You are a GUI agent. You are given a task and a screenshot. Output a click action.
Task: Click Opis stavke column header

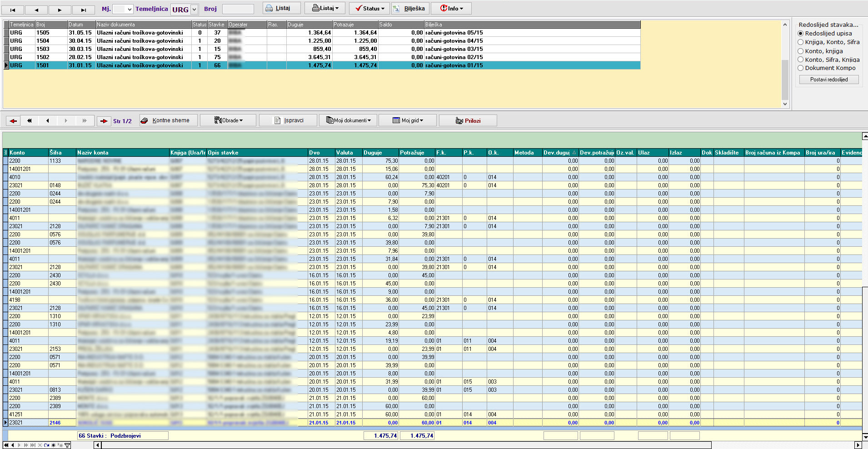(257, 153)
